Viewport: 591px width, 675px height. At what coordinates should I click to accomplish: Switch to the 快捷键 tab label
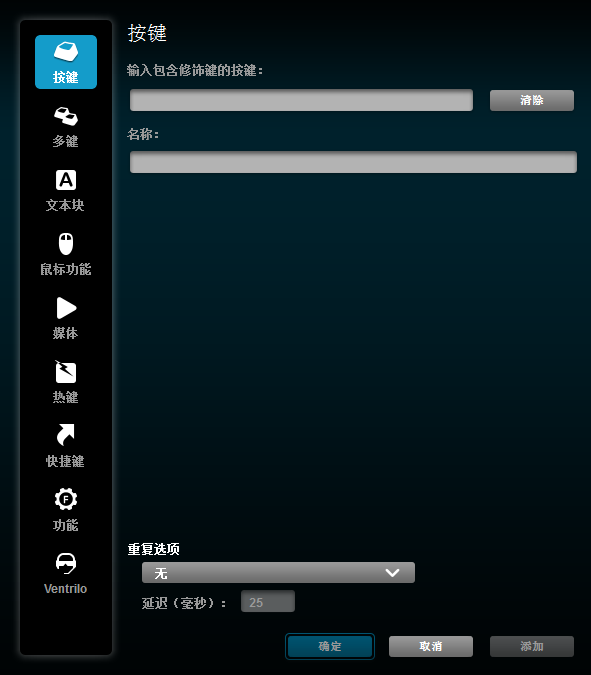coord(65,461)
